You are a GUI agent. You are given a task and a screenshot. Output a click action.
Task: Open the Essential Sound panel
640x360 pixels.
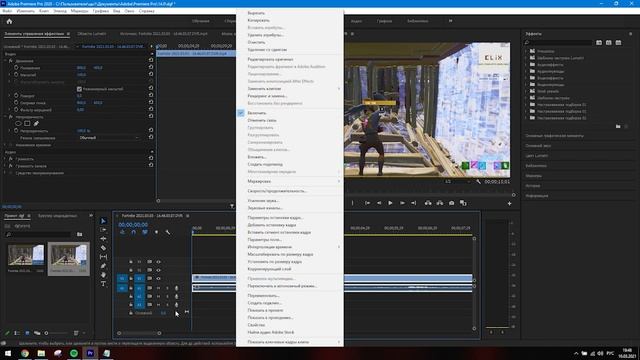point(538,146)
